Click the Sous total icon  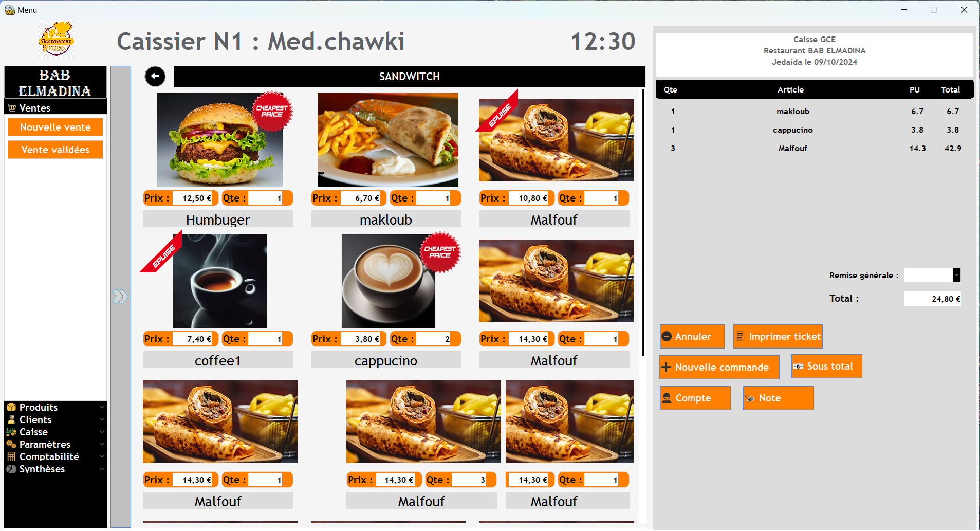(x=798, y=367)
